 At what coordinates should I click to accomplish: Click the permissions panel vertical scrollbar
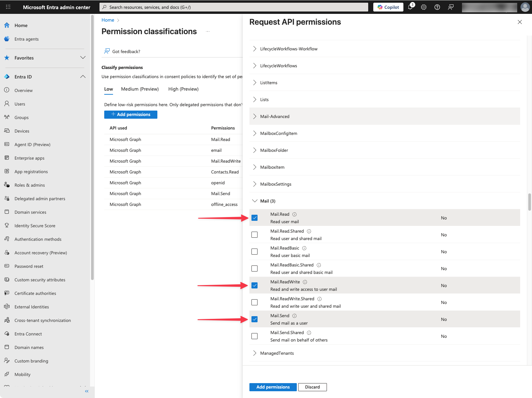coord(529,202)
